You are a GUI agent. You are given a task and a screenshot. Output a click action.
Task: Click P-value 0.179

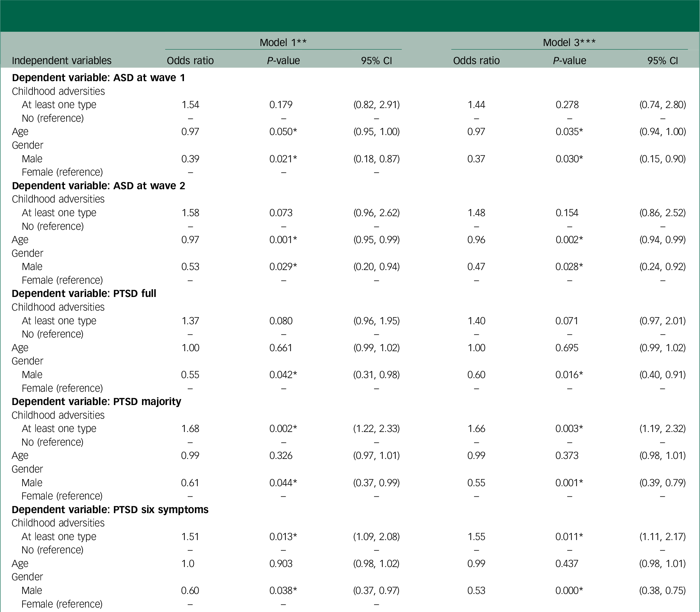[281, 105]
